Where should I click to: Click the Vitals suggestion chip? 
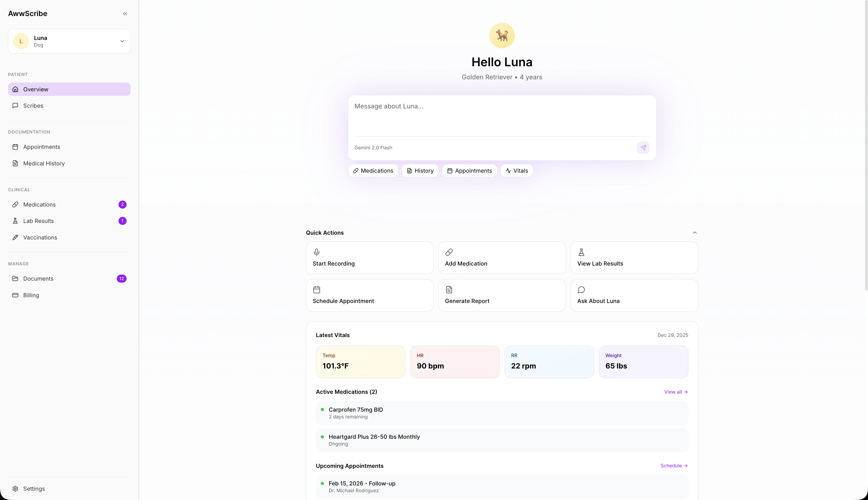click(x=516, y=171)
